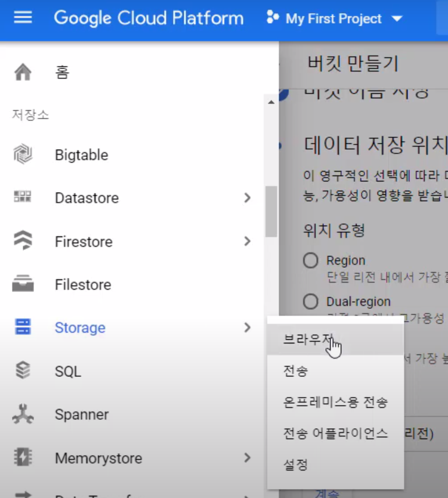The height and width of the screenshot is (498, 448).
Task: Expand the Firestore submenu chevron
Action: [x=247, y=241]
